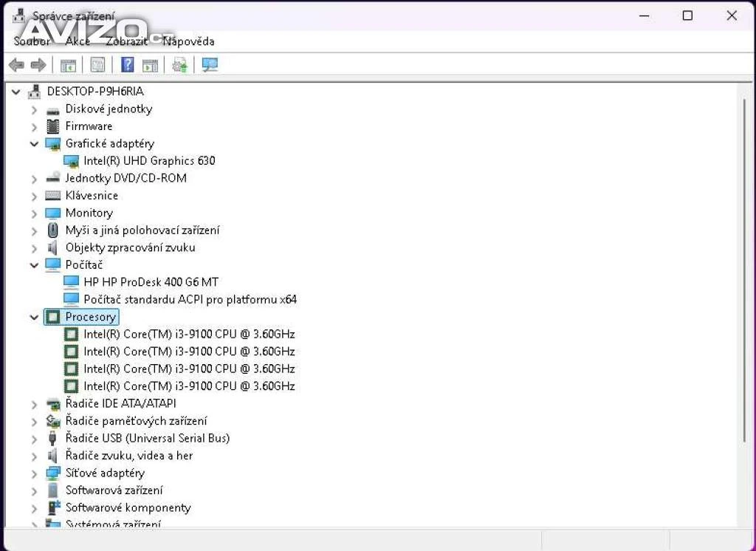
Task: Expand the Řadiče USB category
Action: pyautogui.click(x=34, y=439)
